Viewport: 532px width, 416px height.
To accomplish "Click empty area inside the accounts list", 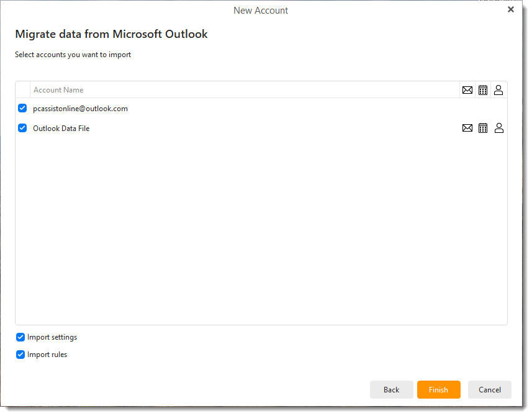I will point(261,230).
